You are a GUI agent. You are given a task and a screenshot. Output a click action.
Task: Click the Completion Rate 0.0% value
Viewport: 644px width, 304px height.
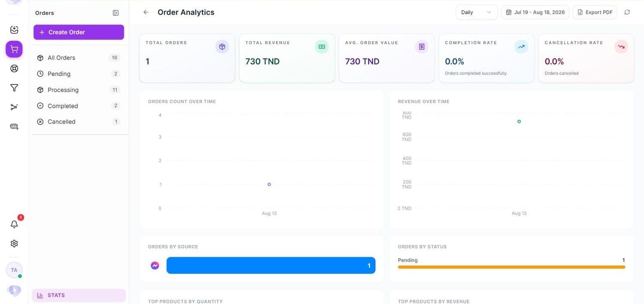454,61
